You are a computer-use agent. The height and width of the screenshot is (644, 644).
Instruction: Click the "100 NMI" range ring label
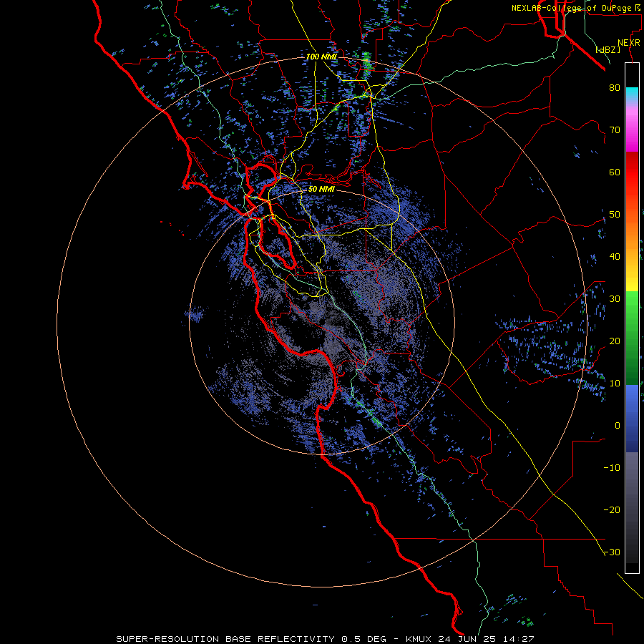point(321,57)
